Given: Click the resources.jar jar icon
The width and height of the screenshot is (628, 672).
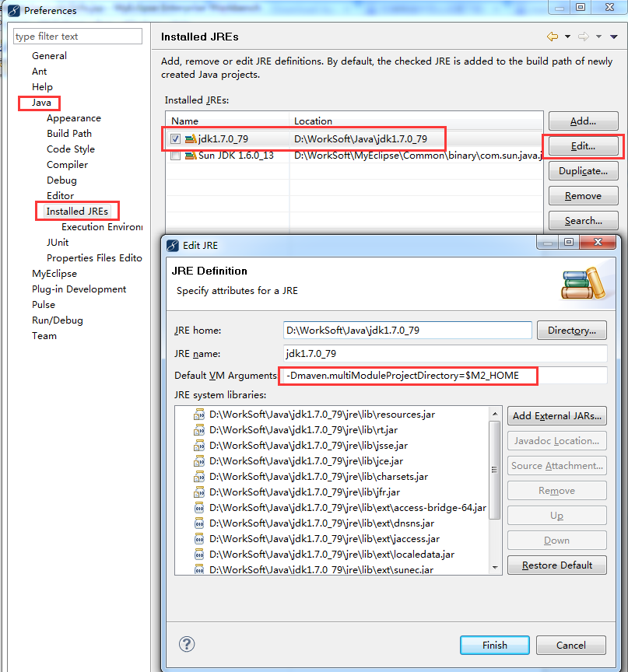Looking at the screenshot, I should (x=199, y=415).
